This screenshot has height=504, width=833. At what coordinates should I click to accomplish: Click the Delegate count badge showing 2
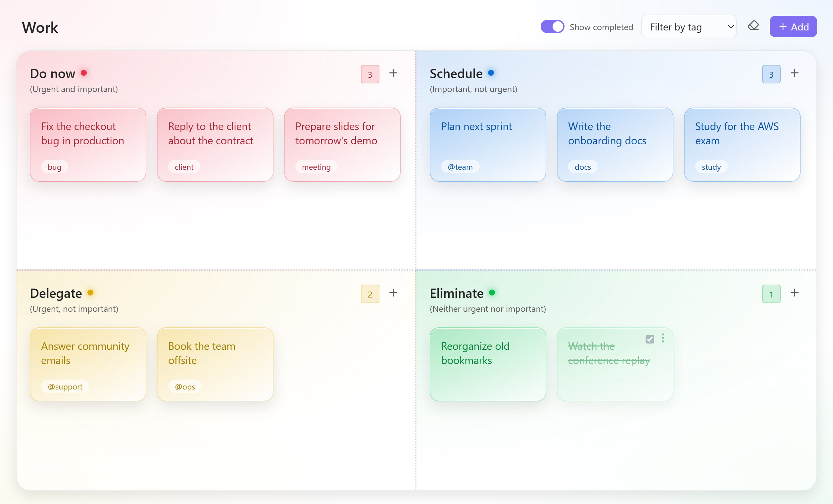click(x=370, y=294)
